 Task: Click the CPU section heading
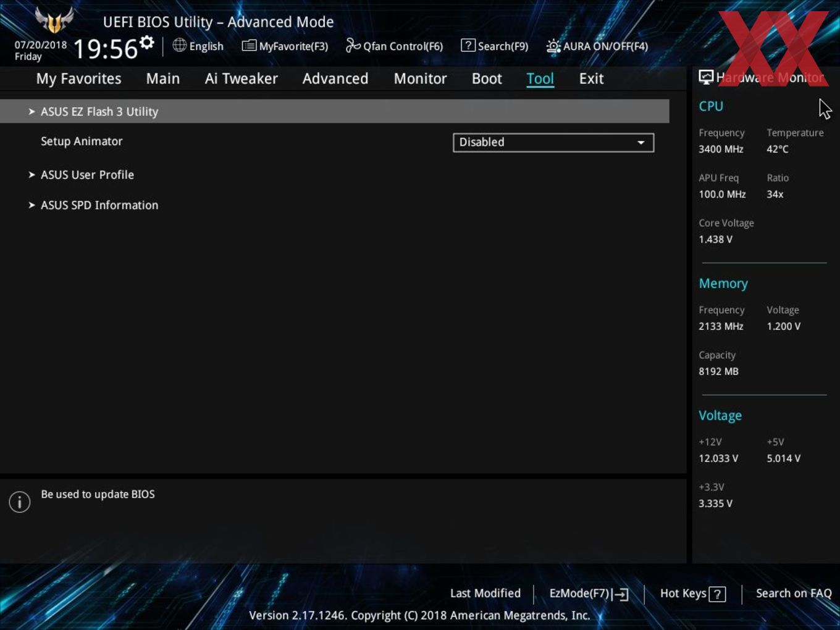[711, 106]
